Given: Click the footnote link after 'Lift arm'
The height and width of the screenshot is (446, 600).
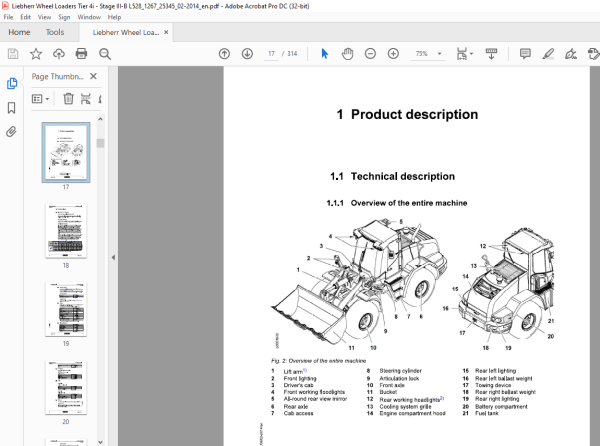Looking at the screenshot, I should (x=305, y=370).
